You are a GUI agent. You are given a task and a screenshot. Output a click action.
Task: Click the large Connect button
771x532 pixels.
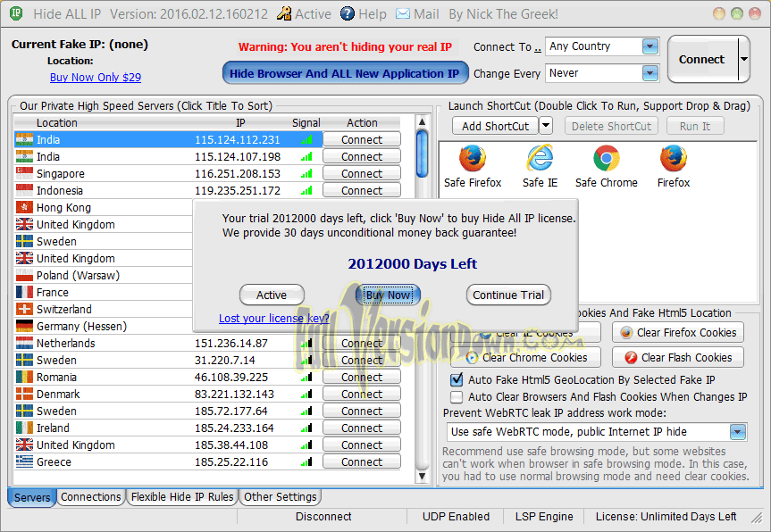point(702,60)
